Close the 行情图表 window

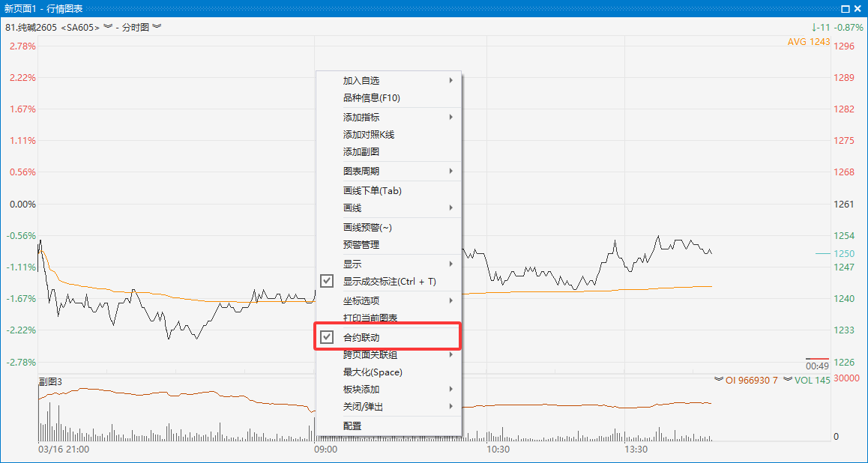tap(859, 8)
